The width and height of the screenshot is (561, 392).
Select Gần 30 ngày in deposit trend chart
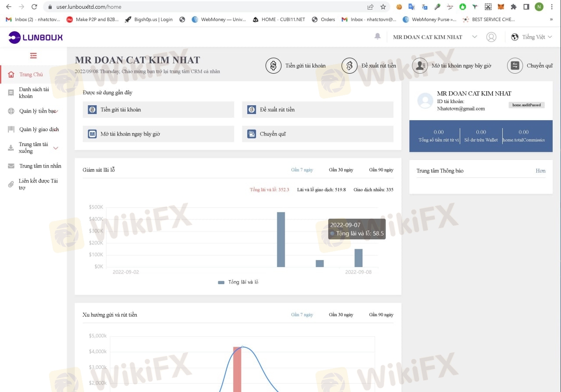tap(341, 314)
